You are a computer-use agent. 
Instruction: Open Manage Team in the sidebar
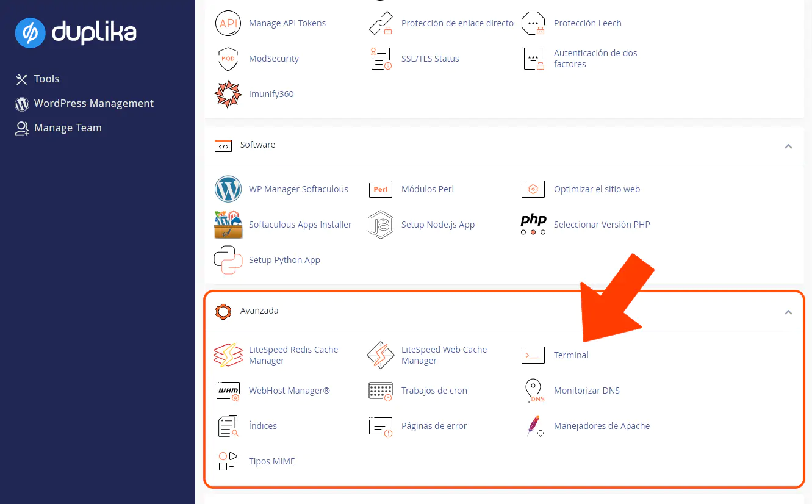(68, 128)
